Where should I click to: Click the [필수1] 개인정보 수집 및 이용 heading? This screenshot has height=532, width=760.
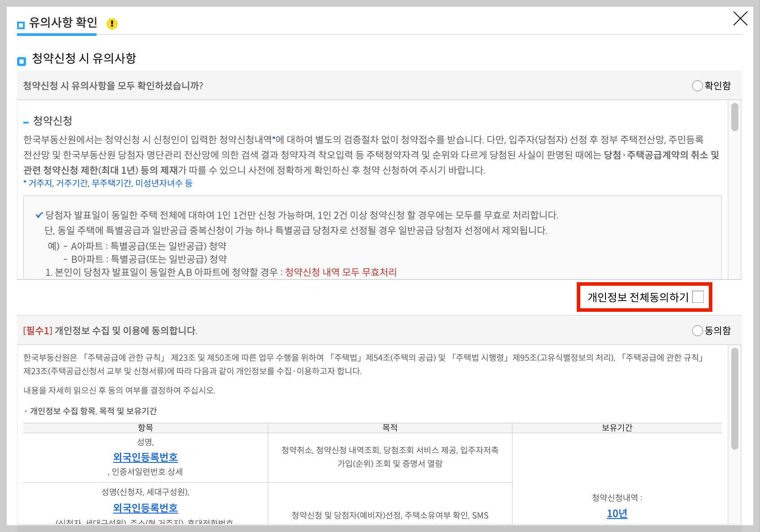(110, 331)
